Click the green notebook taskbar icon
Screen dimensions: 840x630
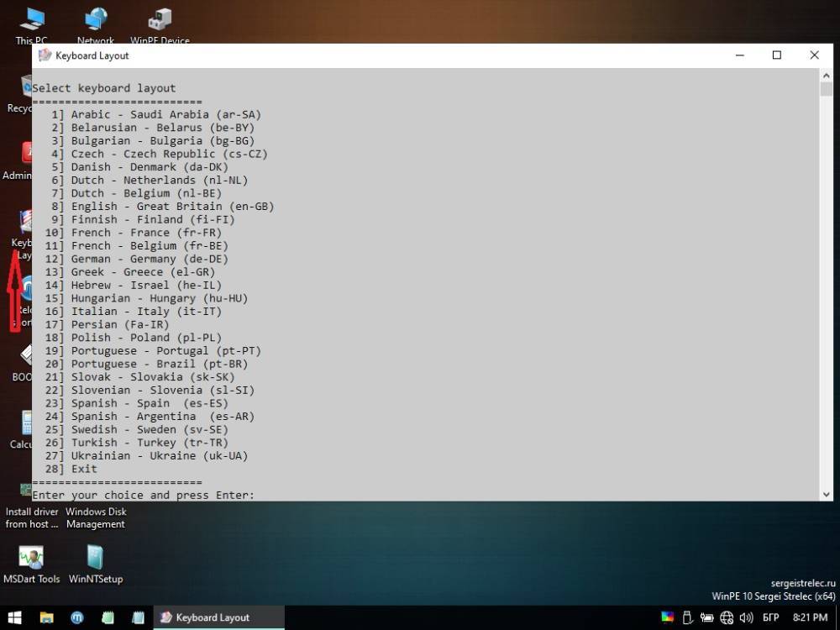pyautogui.click(x=108, y=617)
